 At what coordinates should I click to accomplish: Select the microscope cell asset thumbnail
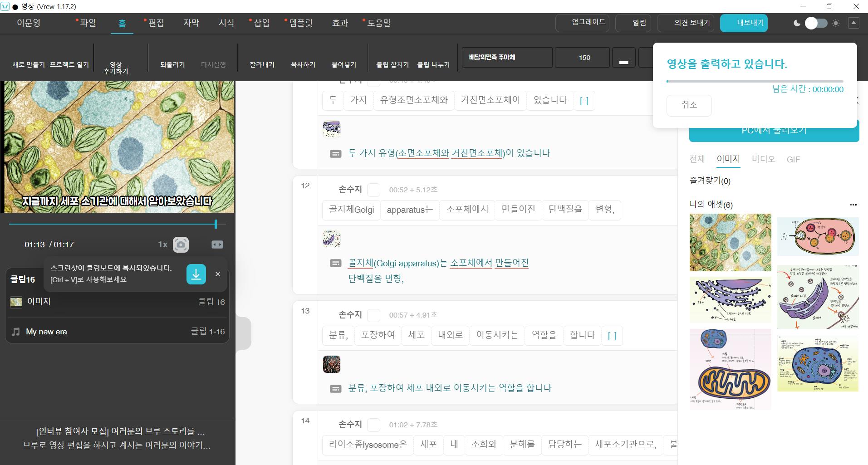tap(730, 243)
